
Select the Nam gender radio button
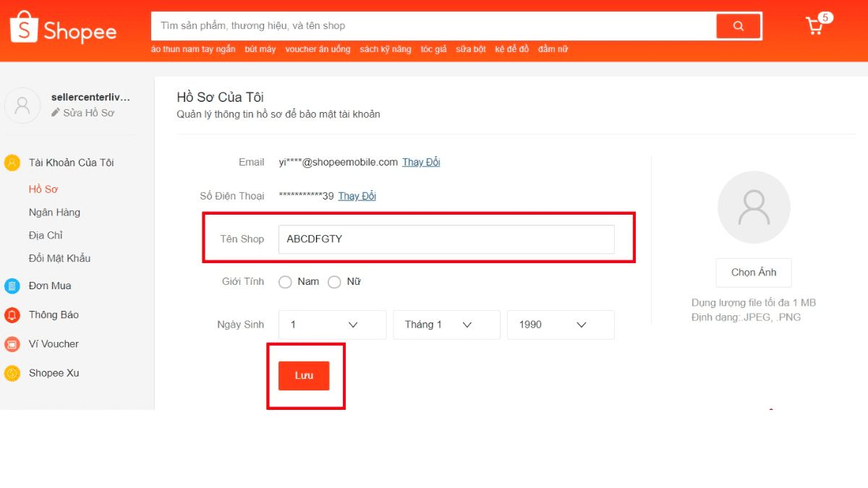pyautogui.click(x=285, y=281)
